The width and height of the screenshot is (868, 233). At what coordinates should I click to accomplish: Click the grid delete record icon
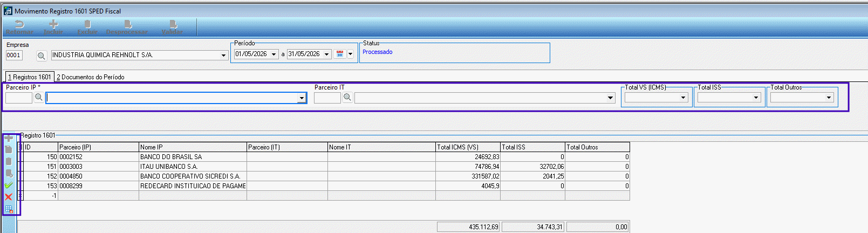9,173
